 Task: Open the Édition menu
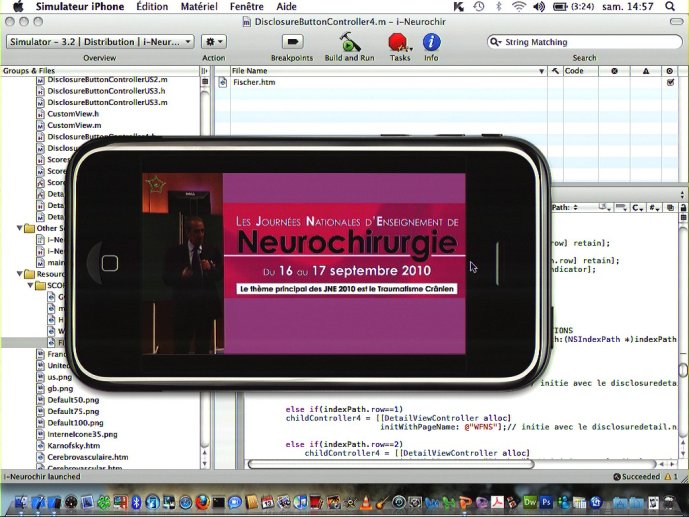pos(152,7)
